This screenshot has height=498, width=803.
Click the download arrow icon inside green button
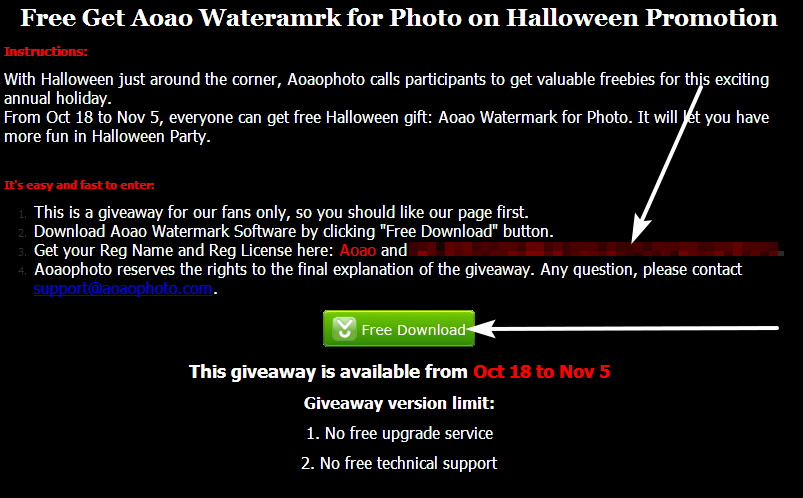344,329
